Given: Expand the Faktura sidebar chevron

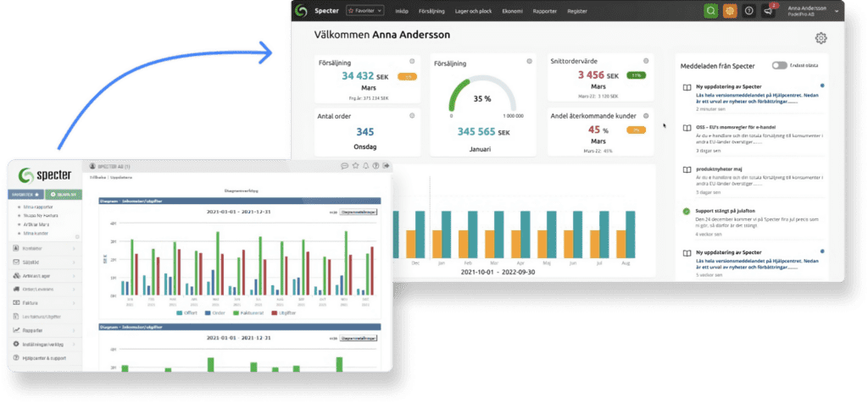Looking at the screenshot, I should (75, 303).
